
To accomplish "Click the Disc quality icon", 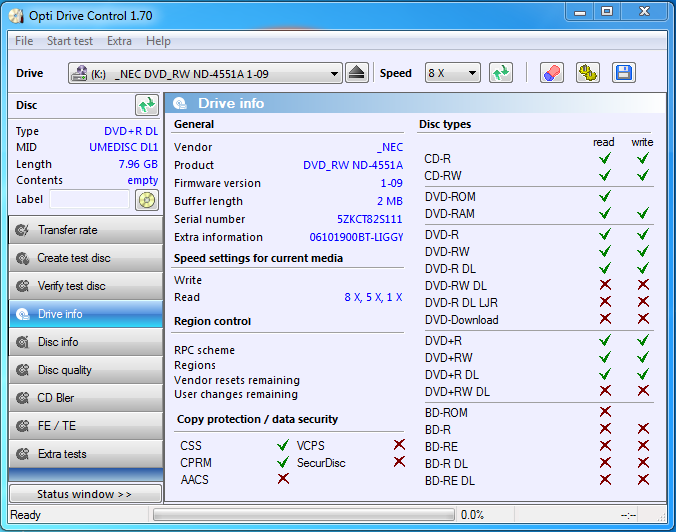I will pyautogui.click(x=22, y=370).
